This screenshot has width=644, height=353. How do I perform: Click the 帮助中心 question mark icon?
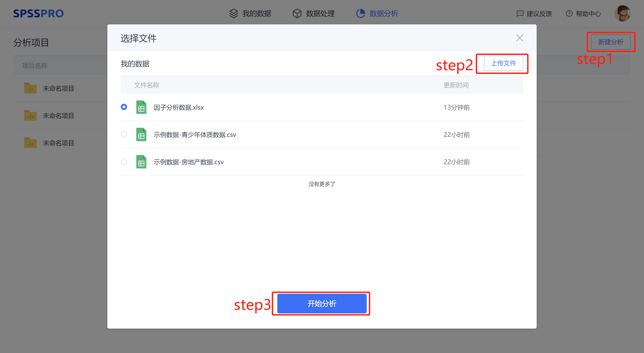tap(569, 13)
